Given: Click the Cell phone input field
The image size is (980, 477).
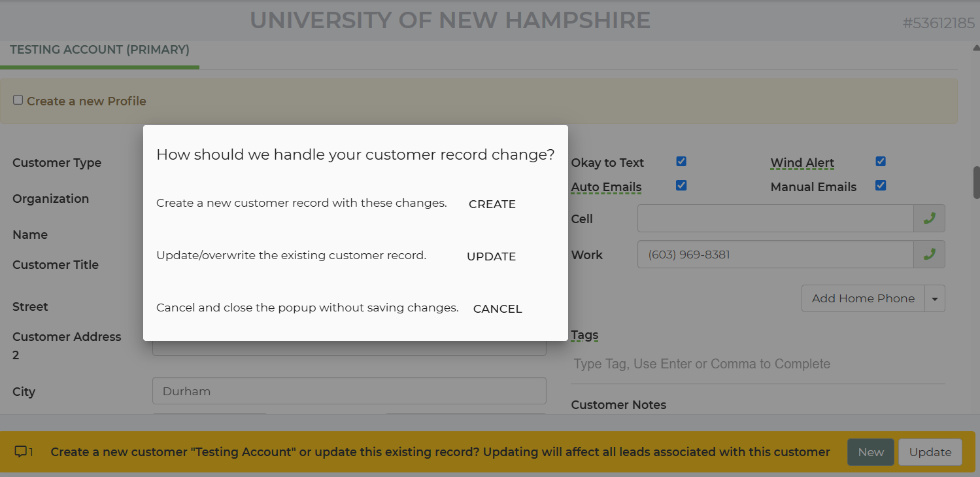Looking at the screenshot, I should (x=775, y=219).
